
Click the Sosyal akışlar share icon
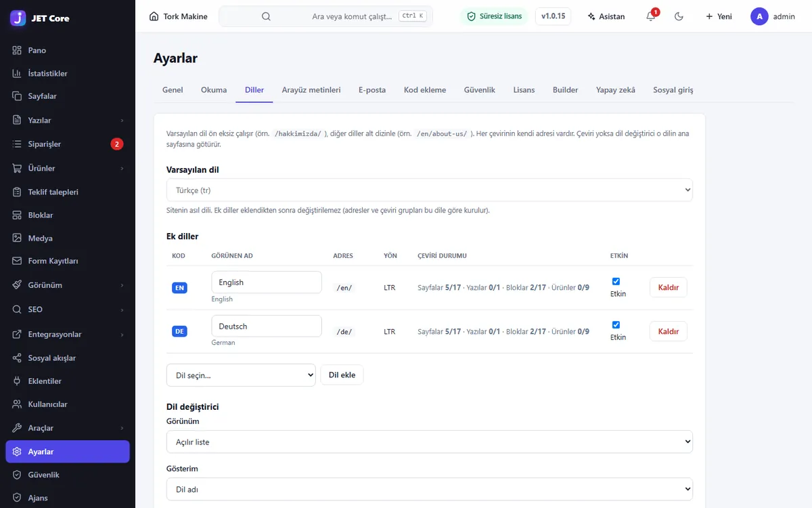click(x=17, y=358)
